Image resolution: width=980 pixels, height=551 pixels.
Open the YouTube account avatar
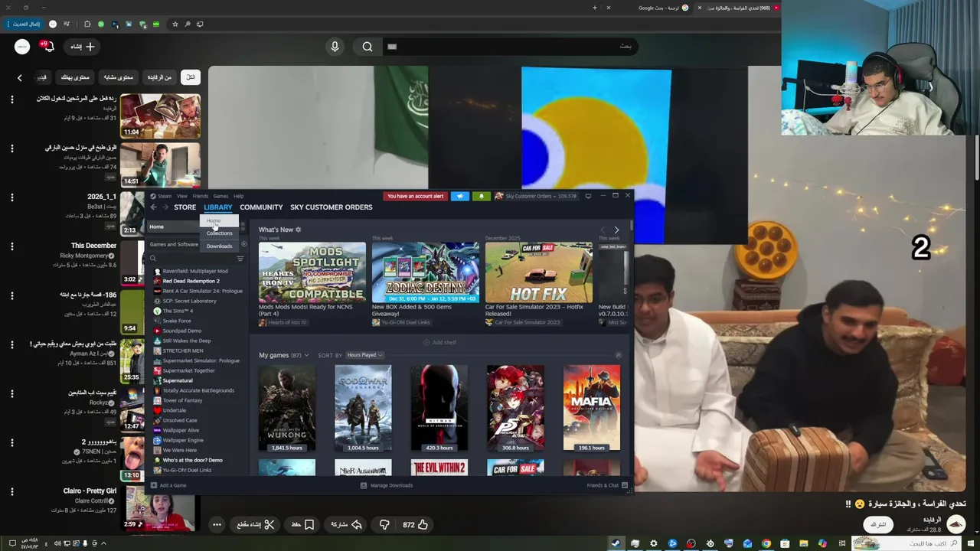tap(22, 47)
